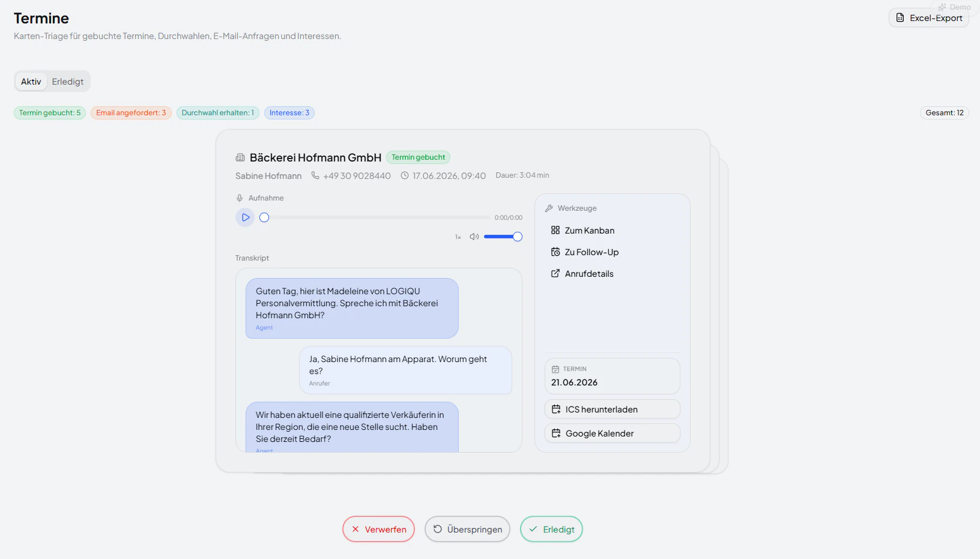
Task: Click the wrench icon beside Werkzeuge
Action: click(549, 208)
